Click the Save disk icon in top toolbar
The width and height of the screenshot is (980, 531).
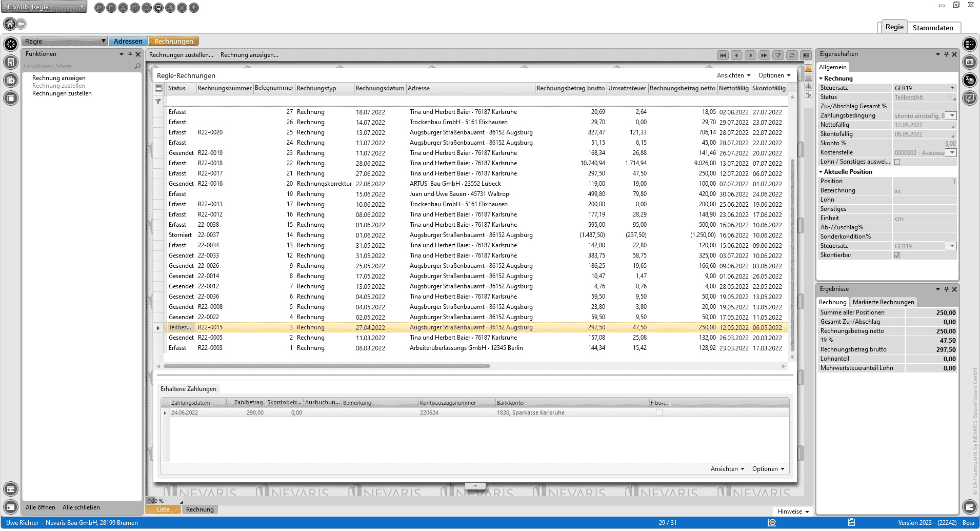(x=158, y=8)
